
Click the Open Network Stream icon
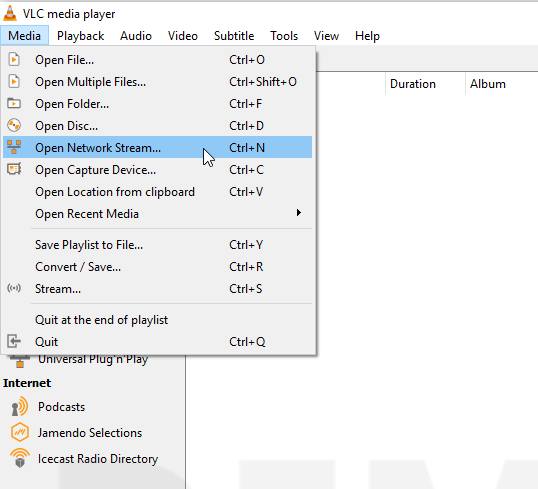pos(14,147)
